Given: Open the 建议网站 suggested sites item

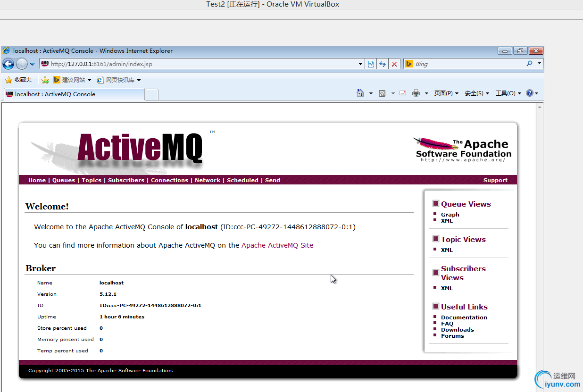Looking at the screenshot, I should (x=72, y=80).
